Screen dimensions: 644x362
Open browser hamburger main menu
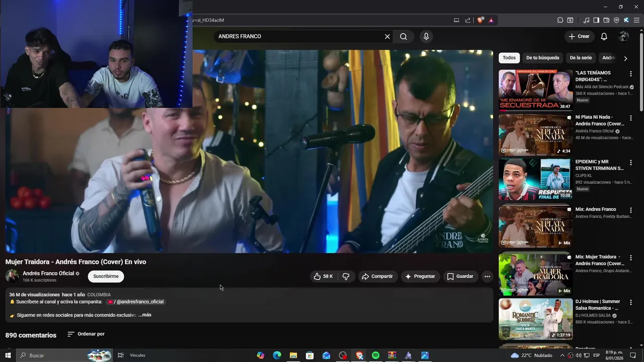click(x=637, y=20)
